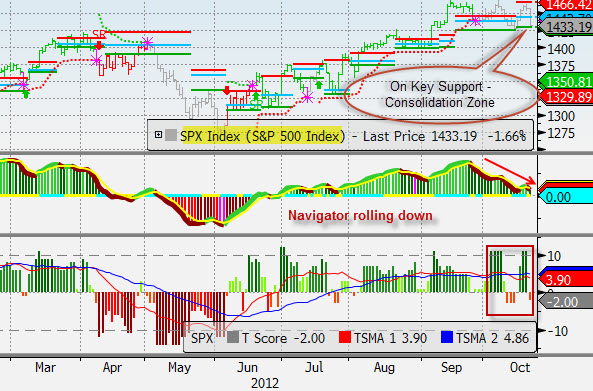The width and height of the screenshot is (593, 391).
Task: Click the gray -2.00 T Score tag
Action: point(566,302)
